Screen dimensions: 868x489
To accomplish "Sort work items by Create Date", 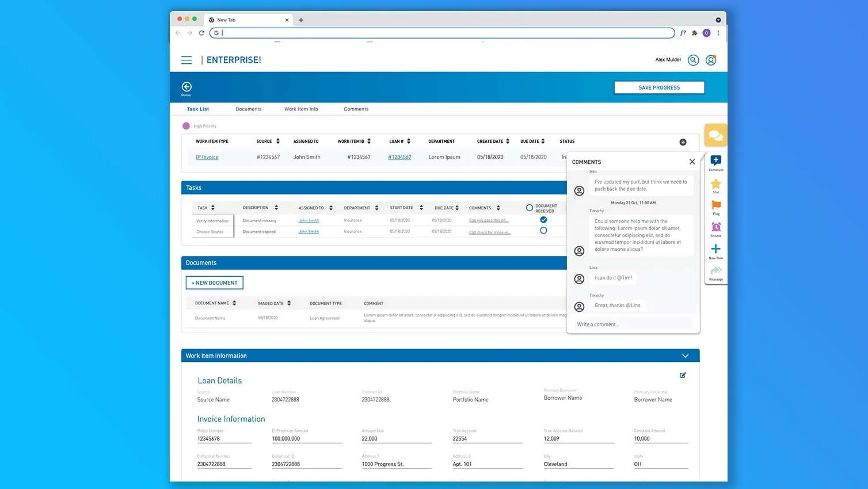I will pyautogui.click(x=508, y=141).
